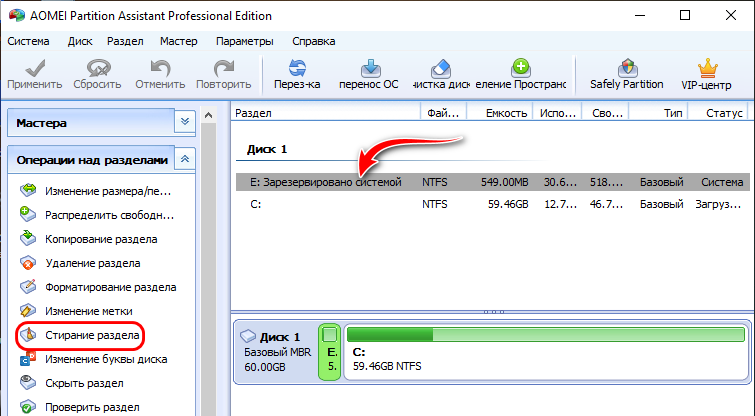Choose Распределить свободное пространство operation

coord(96,215)
